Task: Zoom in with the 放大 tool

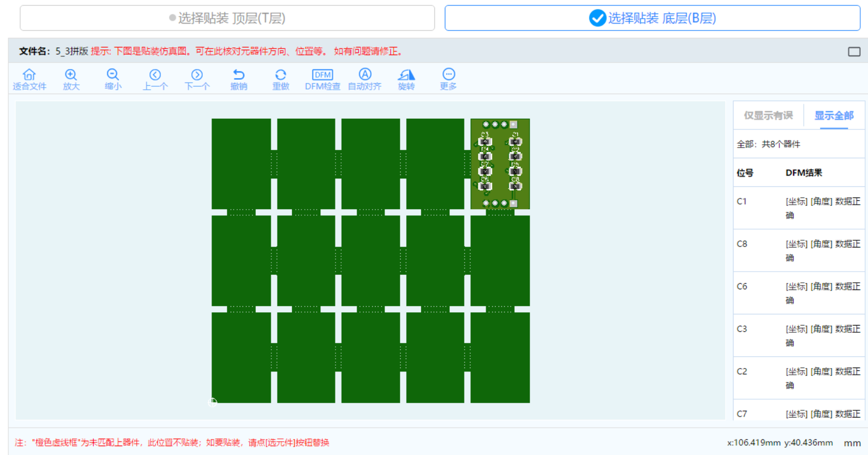Action: [x=71, y=79]
